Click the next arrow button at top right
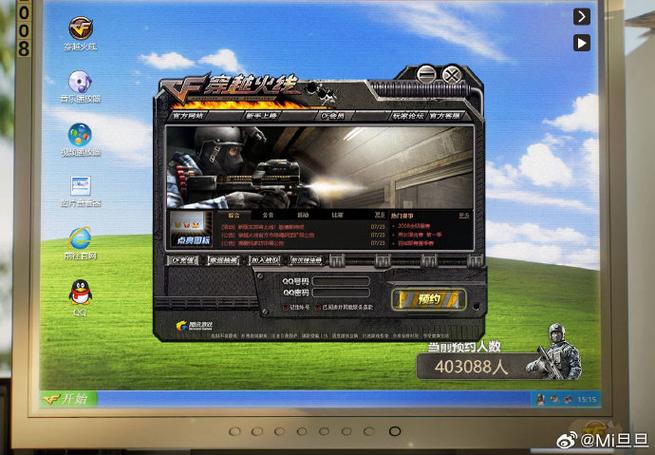 [581, 17]
